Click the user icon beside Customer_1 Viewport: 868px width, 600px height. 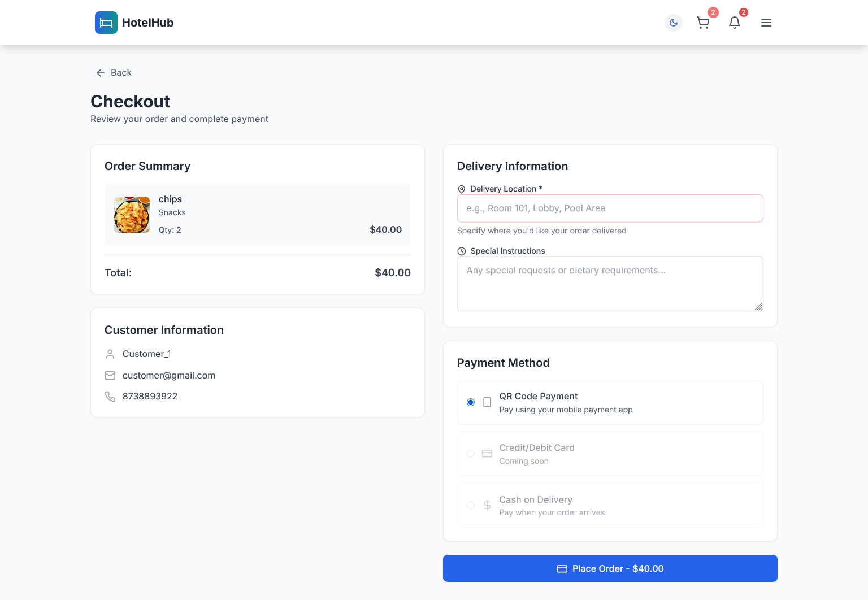(110, 354)
